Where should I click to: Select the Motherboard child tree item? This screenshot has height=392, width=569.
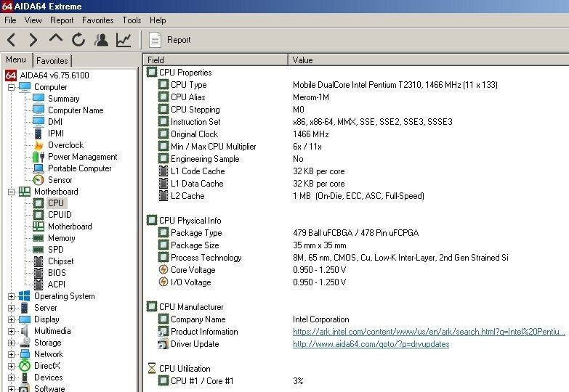point(70,226)
